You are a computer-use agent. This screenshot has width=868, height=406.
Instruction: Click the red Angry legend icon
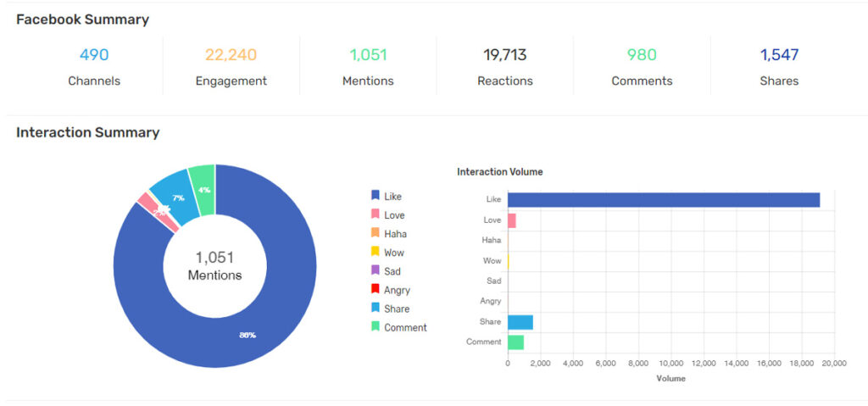[x=375, y=290]
